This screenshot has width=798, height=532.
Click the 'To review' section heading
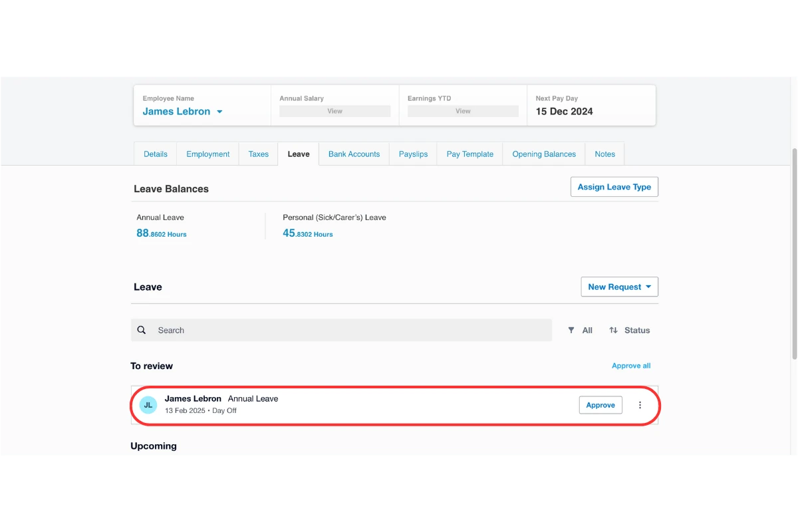[x=152, y=366]
